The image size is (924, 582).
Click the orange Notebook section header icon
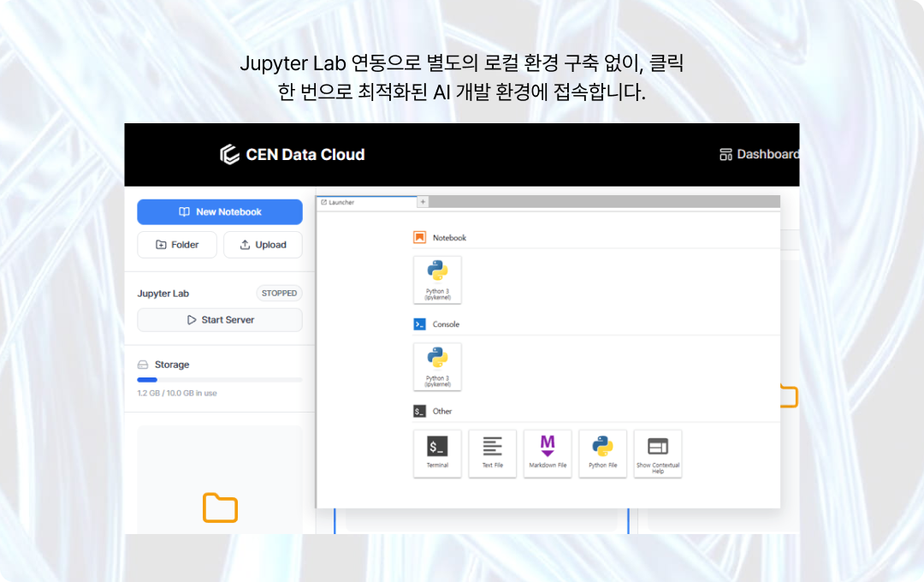pyautogui.click(x=419, y=237)
